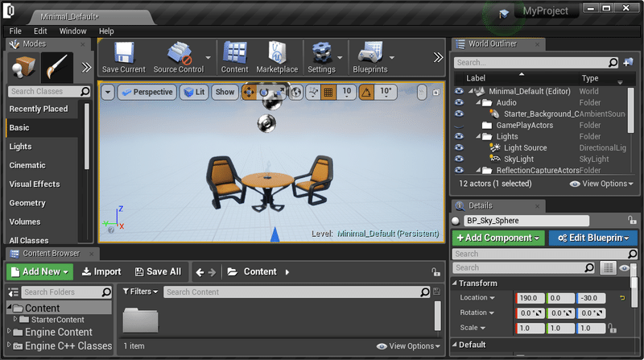Viewport: 644px width, 360px height.
Task: Toggle visibility of SkyLight actor
Action: click(459, 159)
